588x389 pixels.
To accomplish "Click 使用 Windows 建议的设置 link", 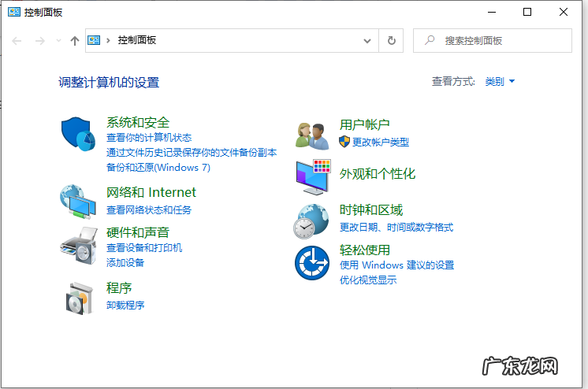I will (x=396, y=265).
